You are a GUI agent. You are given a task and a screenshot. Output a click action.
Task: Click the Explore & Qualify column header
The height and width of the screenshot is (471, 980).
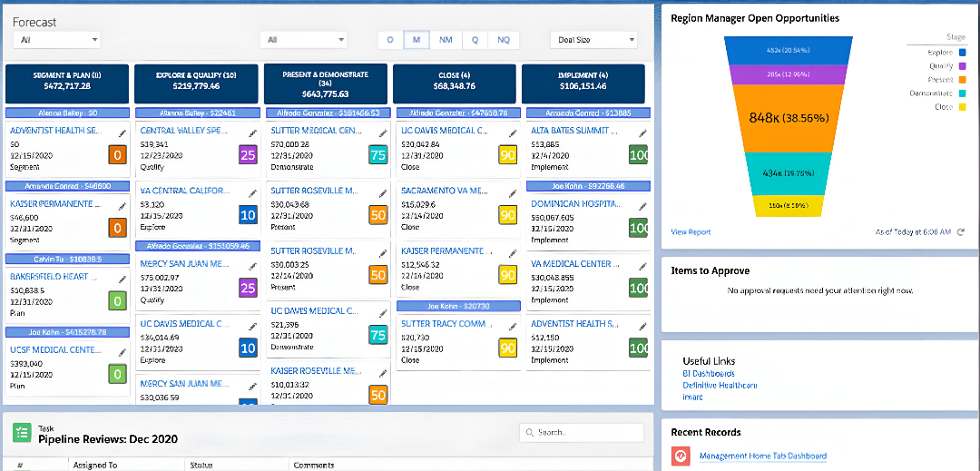coord(196,83)
